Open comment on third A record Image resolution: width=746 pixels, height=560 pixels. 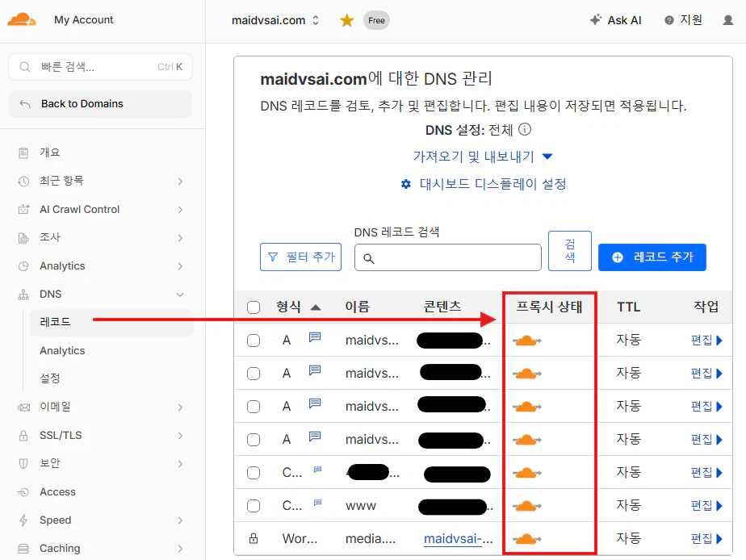[315, 403]
